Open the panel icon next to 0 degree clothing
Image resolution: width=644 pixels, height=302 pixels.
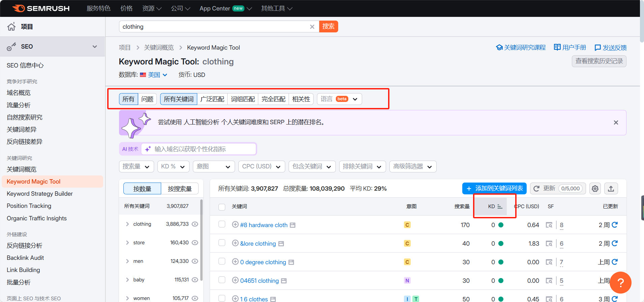(x=291, y=262)
